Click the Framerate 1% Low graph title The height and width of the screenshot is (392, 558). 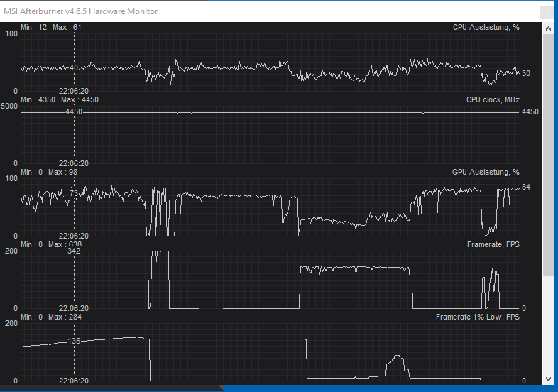click(477, 317)
